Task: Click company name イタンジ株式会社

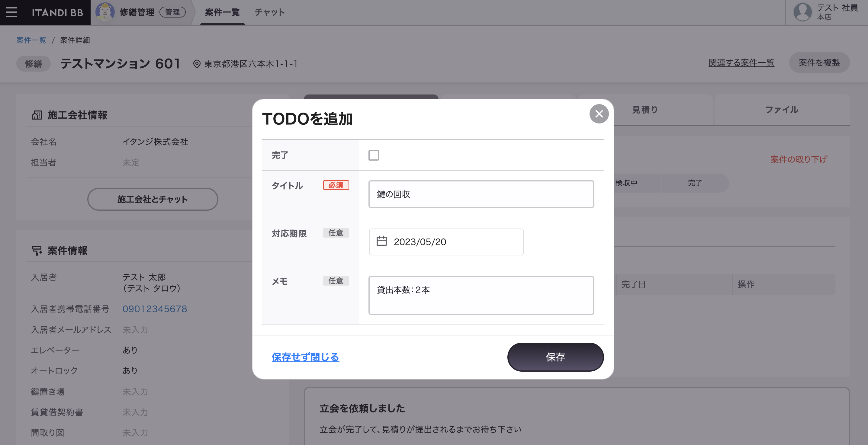Action: pos(155,142)
